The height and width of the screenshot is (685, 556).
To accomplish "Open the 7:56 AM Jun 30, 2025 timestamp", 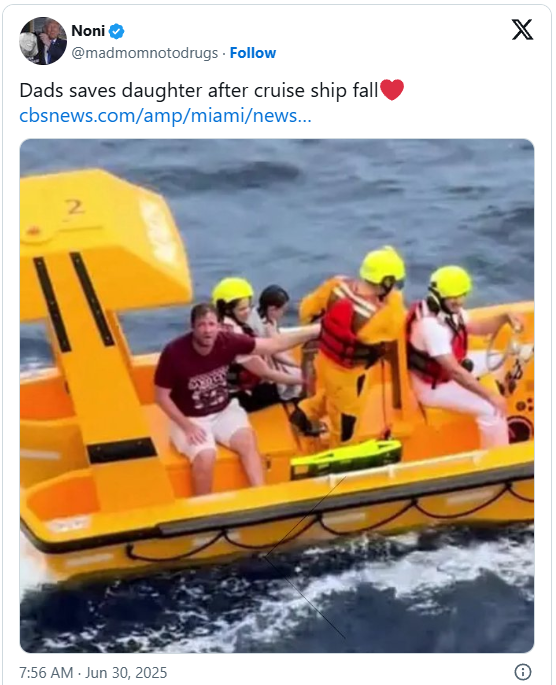I will point(93,672).
